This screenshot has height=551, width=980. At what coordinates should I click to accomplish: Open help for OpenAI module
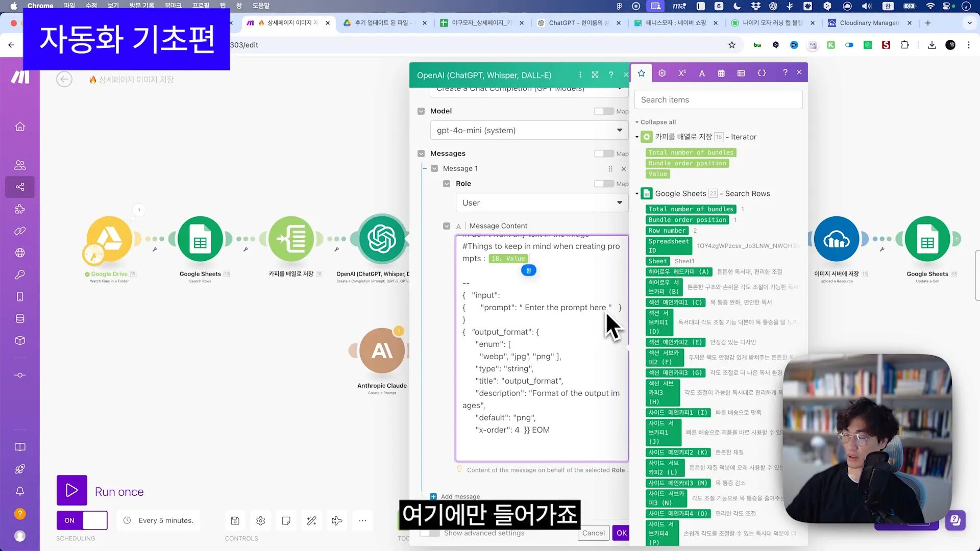click(611, 74)
